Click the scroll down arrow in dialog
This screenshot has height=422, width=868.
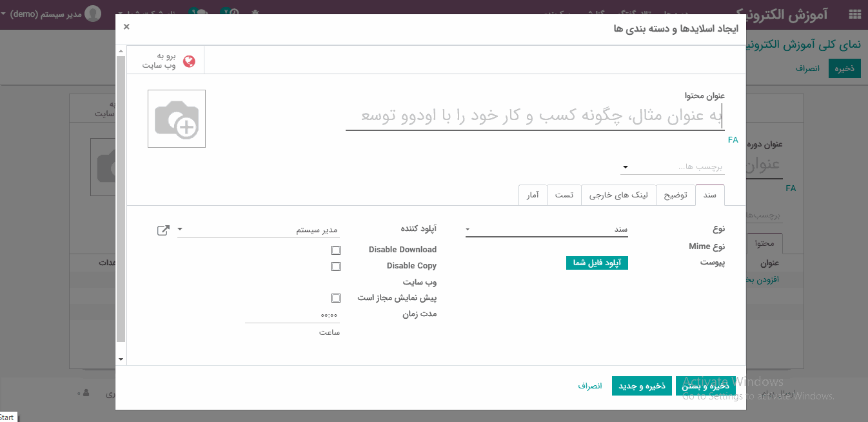[x=121, y=359]
